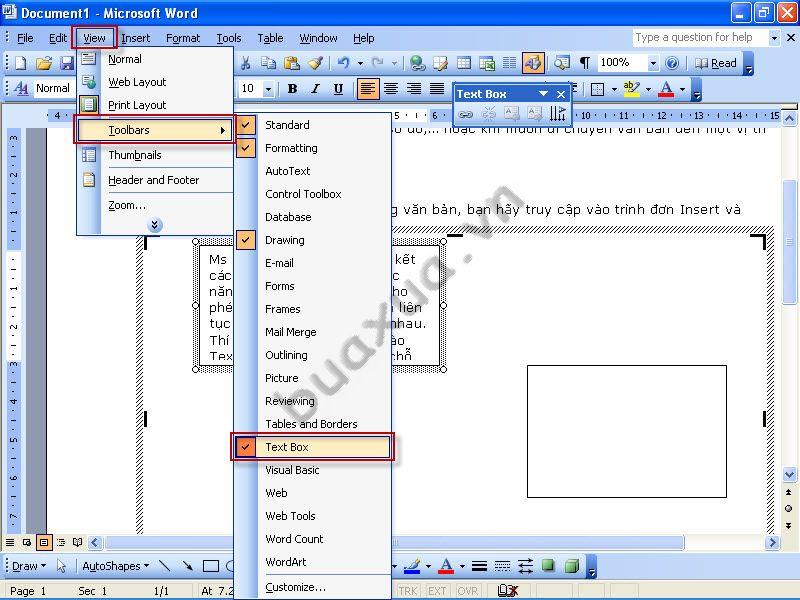
Task: Open the highlight color dropdown arrow
Action: point(648,89)
